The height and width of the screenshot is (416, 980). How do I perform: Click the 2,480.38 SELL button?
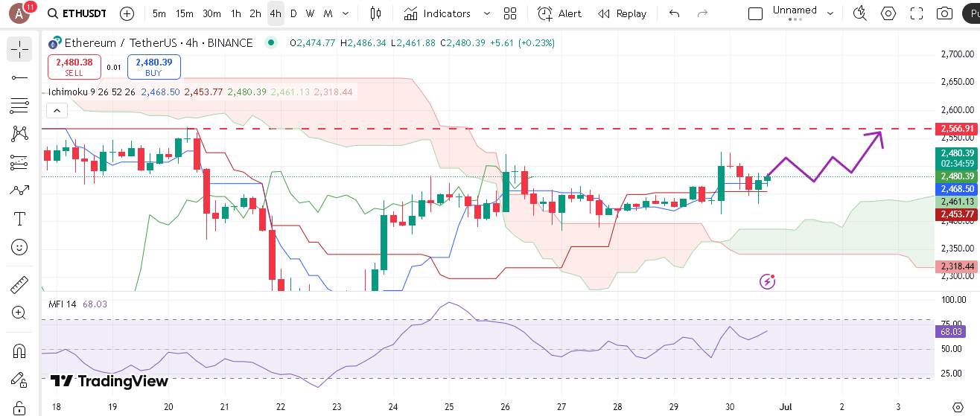coord(74,67)
